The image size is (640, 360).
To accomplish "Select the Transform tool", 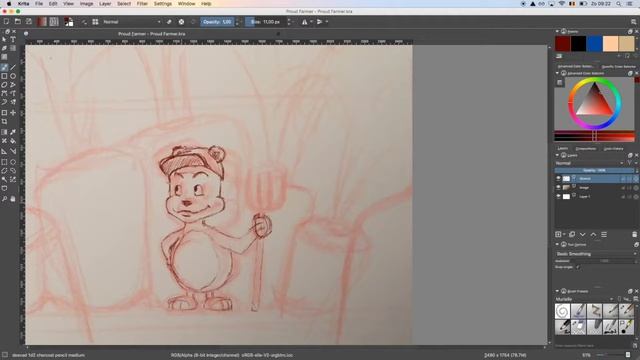I will pos(4,113).
